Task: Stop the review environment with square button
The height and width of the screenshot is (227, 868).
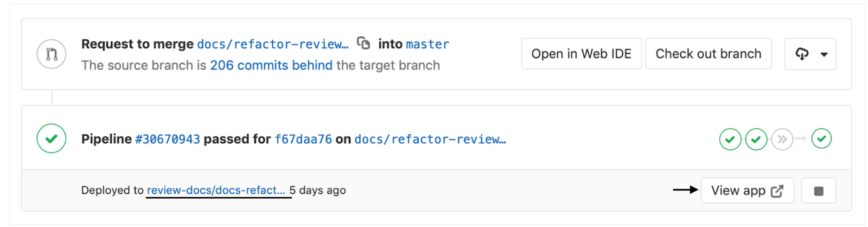Action: coord(819,191)
